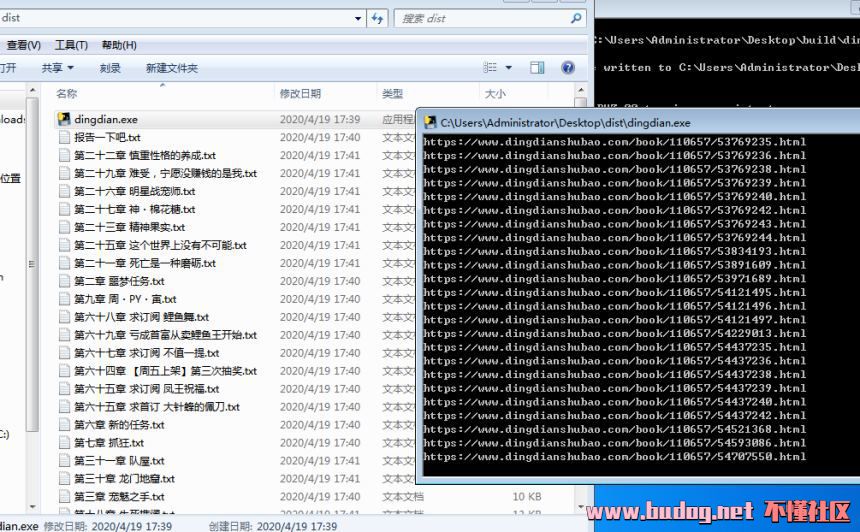Click the dingdian.exe console title bar icon
860x532 pixels.
click(431, 122)
